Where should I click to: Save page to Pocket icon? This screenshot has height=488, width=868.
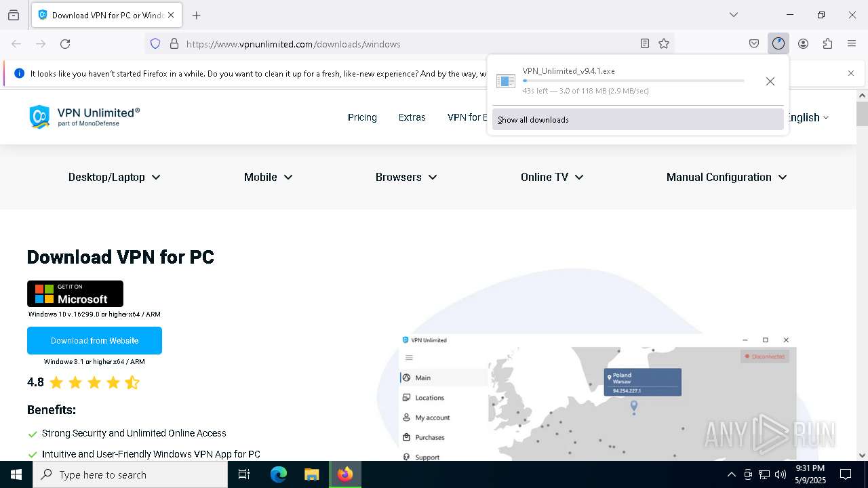[x=754, y=44]
